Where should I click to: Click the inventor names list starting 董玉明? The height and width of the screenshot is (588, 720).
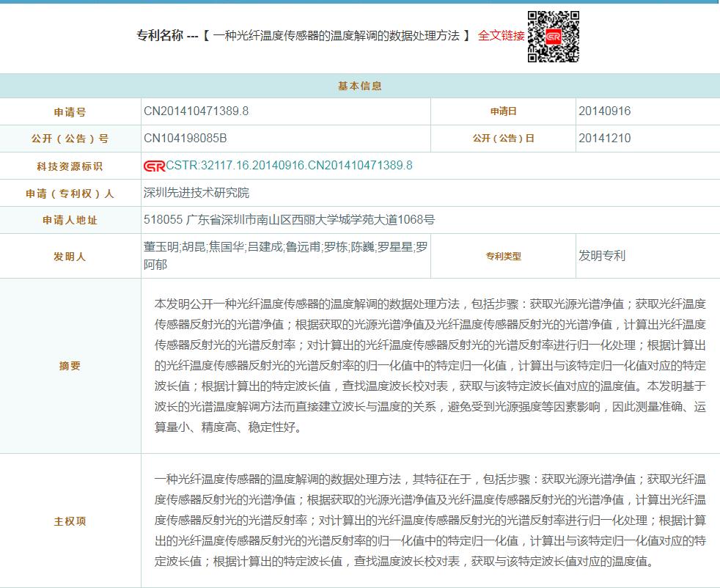[285, 256]
